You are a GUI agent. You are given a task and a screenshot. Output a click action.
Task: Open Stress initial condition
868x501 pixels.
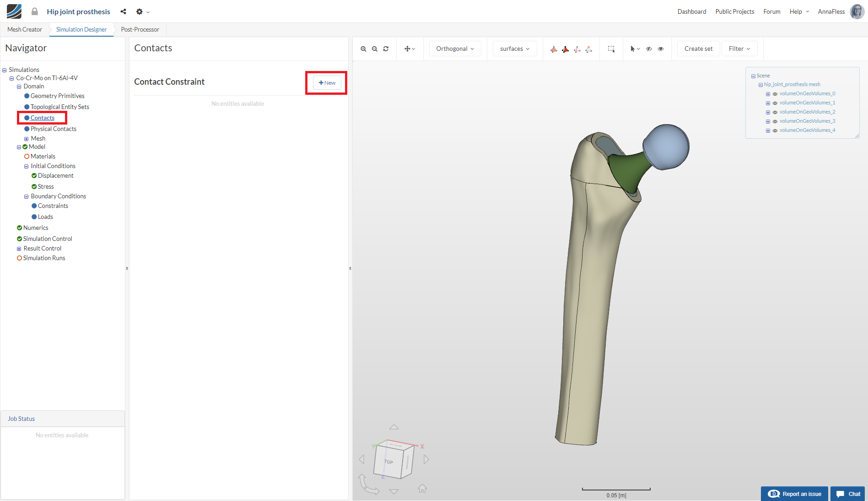(46, 186)
